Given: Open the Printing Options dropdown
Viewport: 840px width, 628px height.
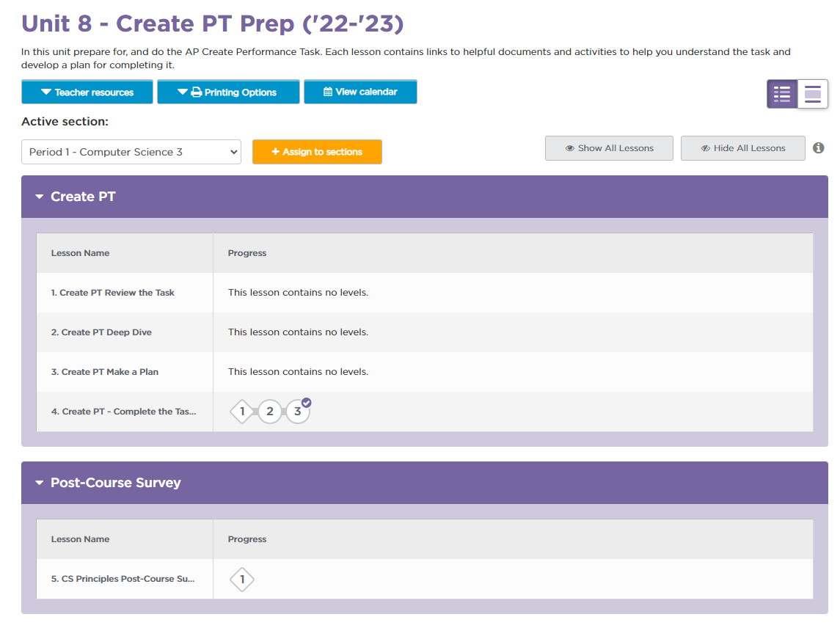Looking at the screenshot, I should point(228,92).
